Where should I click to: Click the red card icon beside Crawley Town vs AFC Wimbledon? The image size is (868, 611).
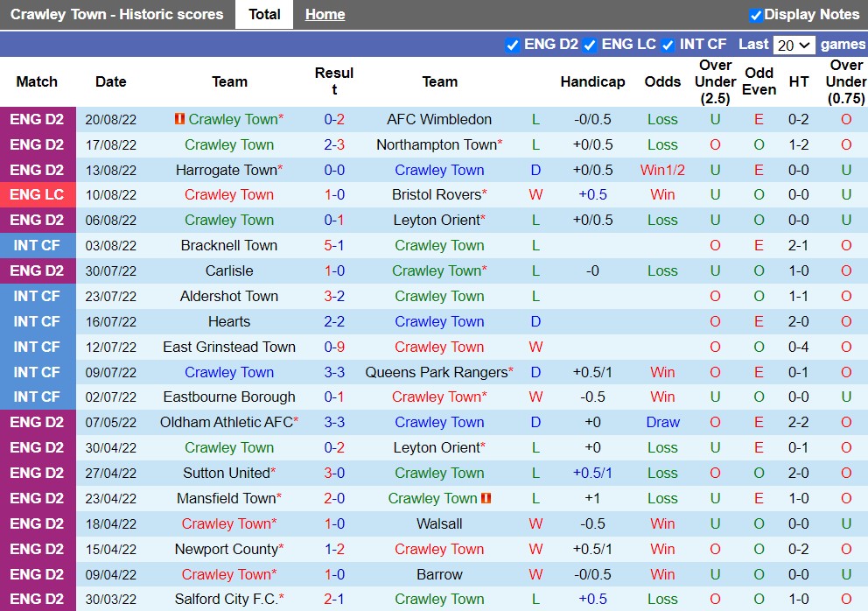tap(178, 119)
